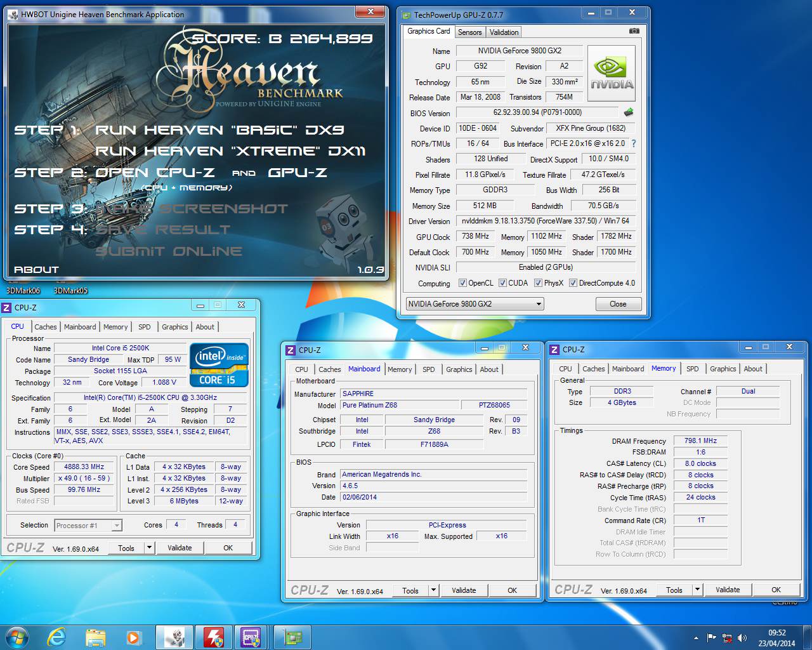Click OK in the CPU-Z Mainboard window

[512, 590]
